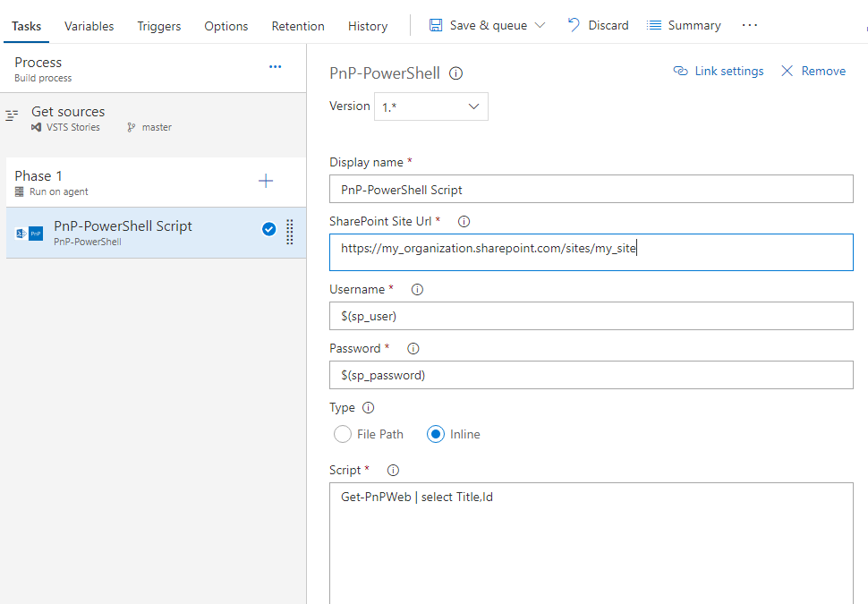Open the Triggers tab
Viewport: 868px width, 604px height.
pos(159,26)
